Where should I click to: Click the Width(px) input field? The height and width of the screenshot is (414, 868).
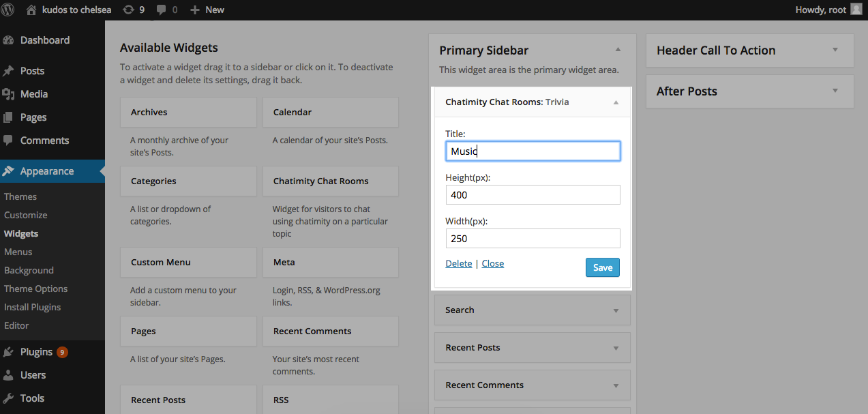[533, 238]
